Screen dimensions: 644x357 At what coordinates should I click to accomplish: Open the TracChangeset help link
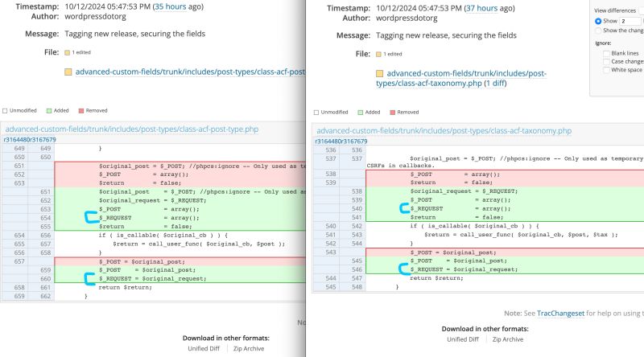pos(560,314)
